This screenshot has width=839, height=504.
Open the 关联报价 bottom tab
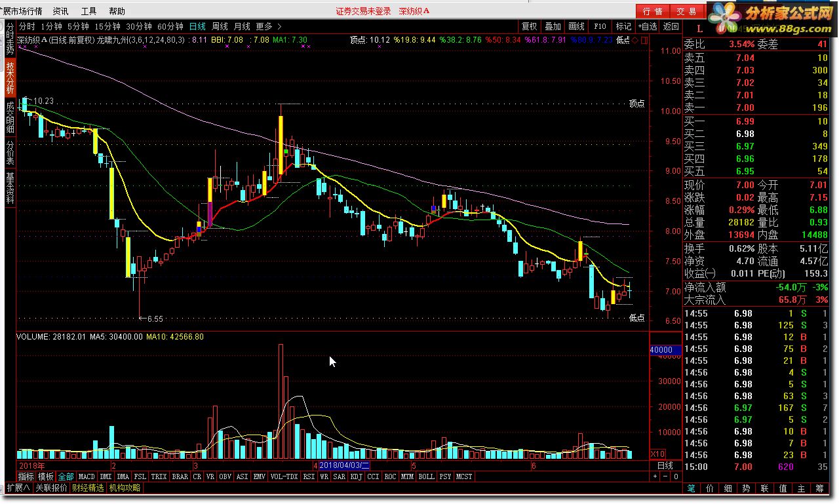point(51,488)
